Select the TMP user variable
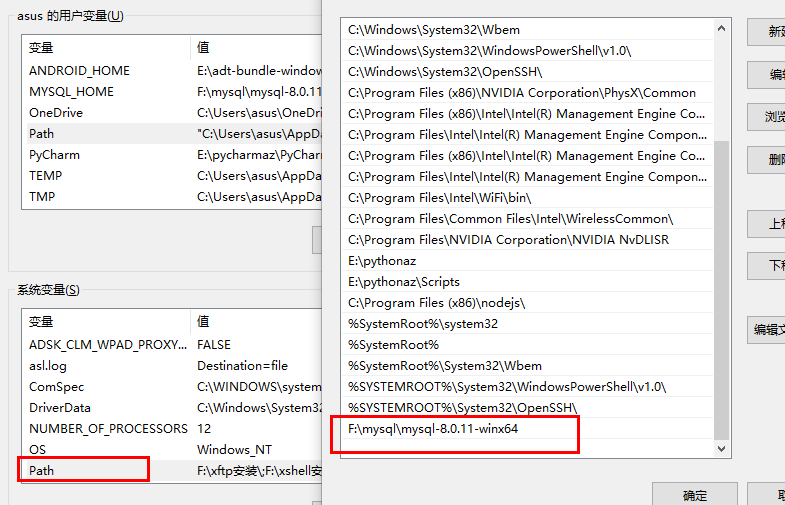This screenshot has height=505, width=785. (x=174, y=197)
